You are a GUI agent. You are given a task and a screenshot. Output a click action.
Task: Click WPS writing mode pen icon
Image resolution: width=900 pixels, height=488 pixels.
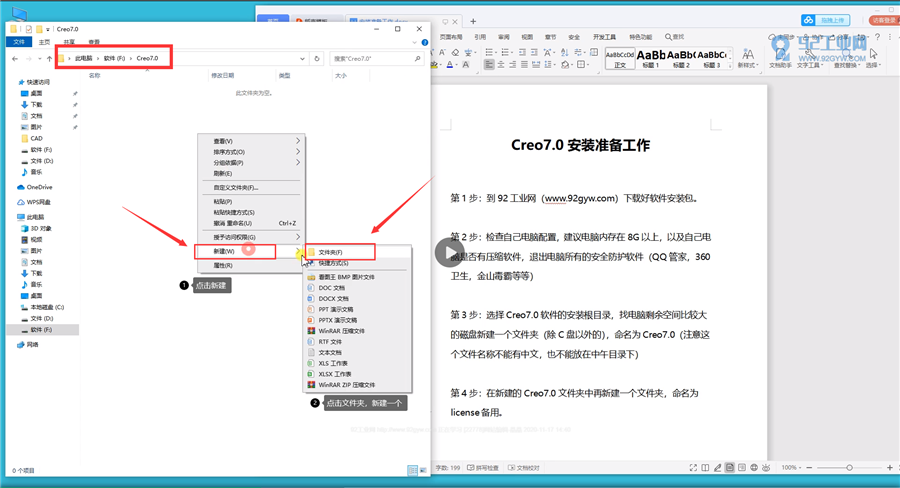[717, 468]
